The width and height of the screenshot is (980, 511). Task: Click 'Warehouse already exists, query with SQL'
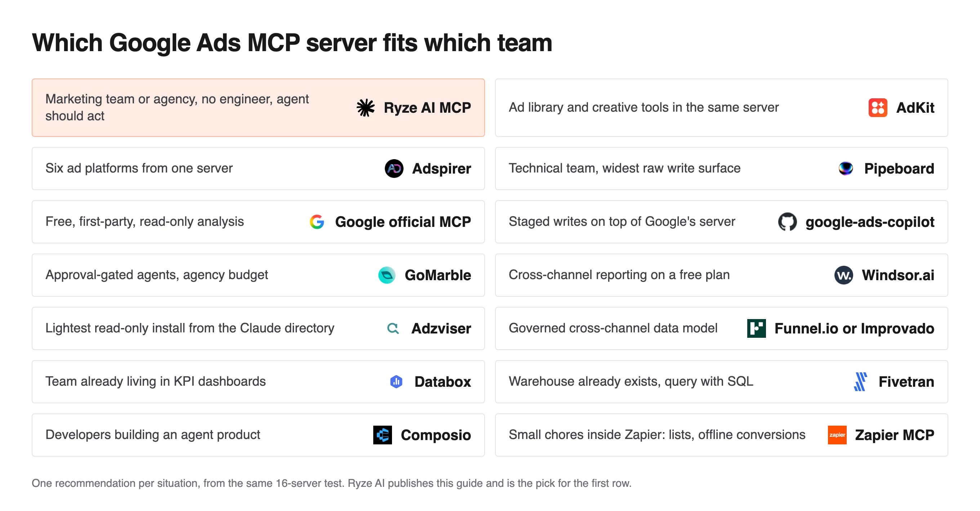[x=631, y=381]
